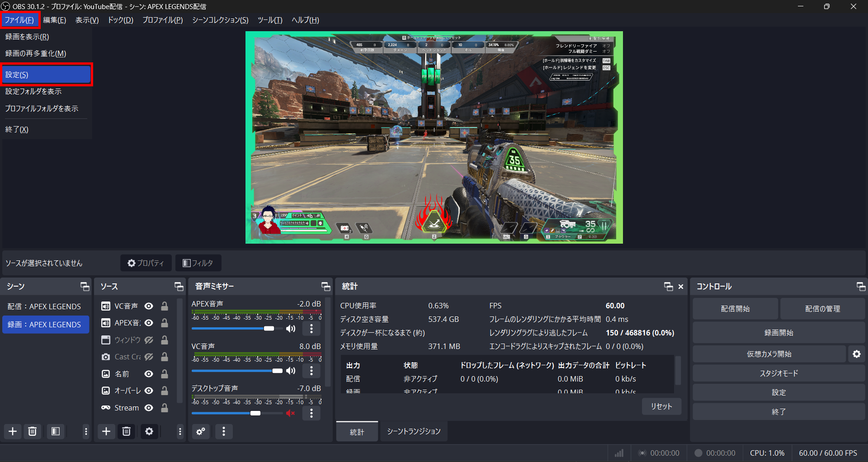Remove selected source with trash icon
The height and width of the screenshot is (462, 868).
tap(127, 431)
